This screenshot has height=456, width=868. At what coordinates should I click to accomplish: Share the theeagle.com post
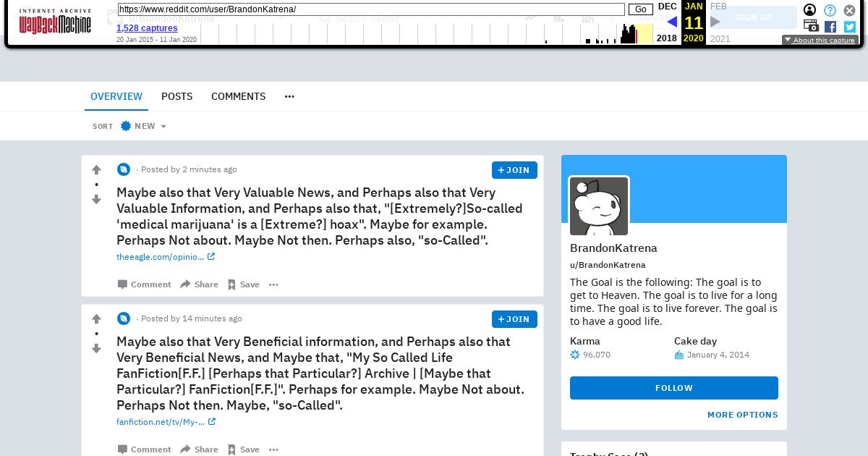point(199,284)
